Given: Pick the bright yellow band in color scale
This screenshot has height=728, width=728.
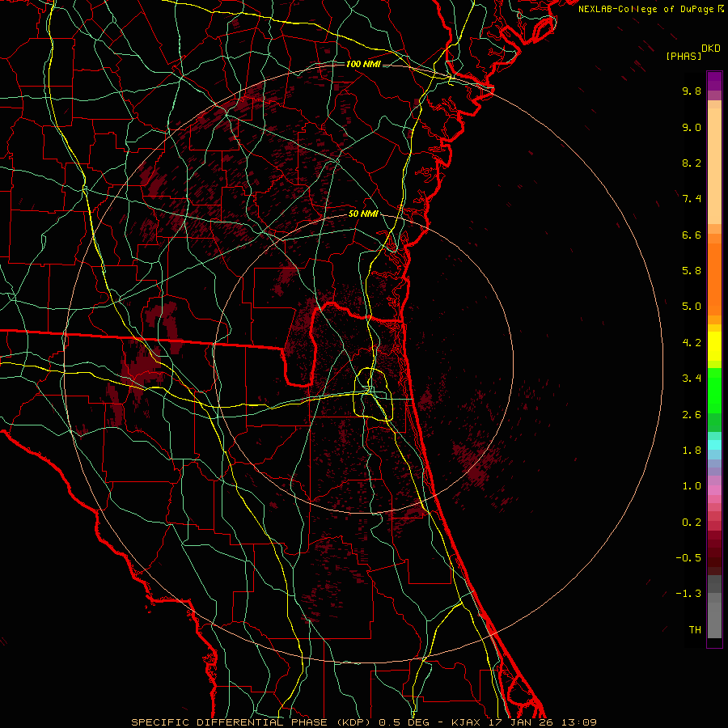Looking at the screenshot, I should pos(714,346).
